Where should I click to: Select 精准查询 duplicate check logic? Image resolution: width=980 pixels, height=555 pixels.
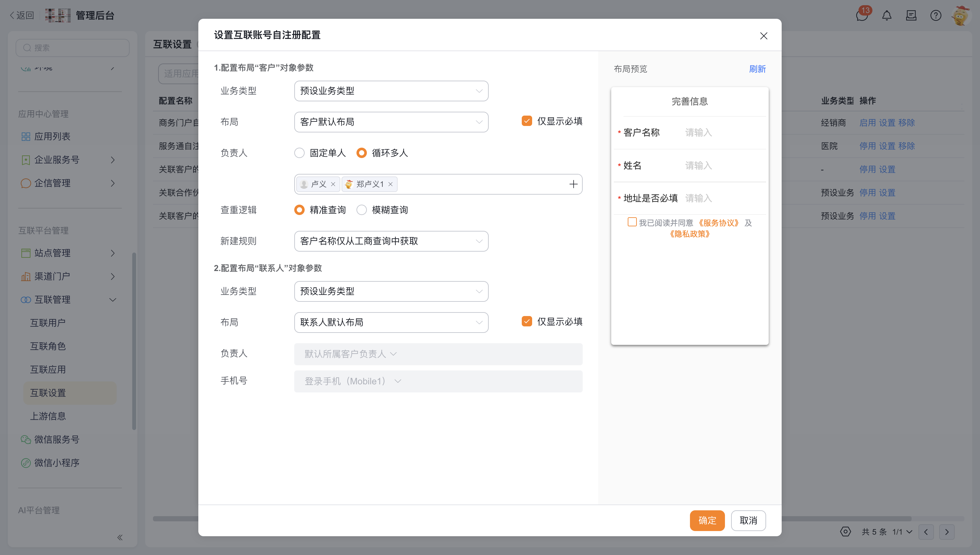tap(299, 210)
